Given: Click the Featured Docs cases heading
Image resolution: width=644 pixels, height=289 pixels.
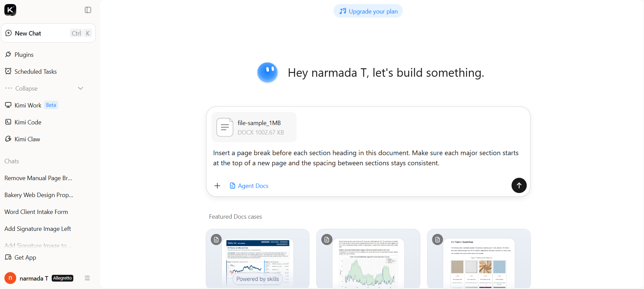Looking at the screenshot, I should pos(236,217).
